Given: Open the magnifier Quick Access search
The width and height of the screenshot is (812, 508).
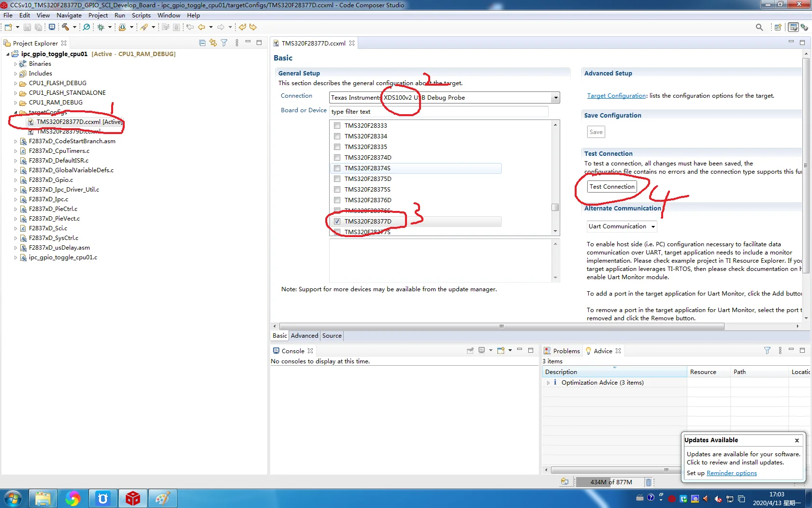Looking at the screenshot, I should pos(759,27).
